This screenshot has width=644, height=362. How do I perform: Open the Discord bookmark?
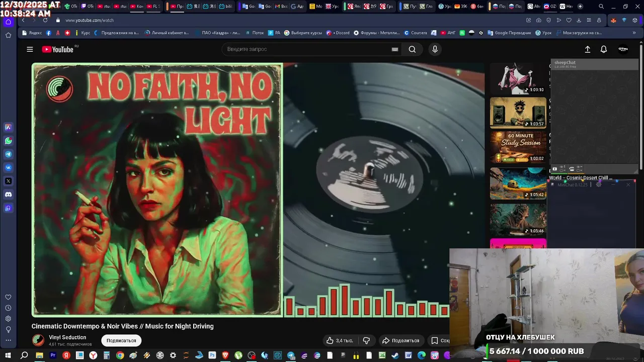coord(338,33)
